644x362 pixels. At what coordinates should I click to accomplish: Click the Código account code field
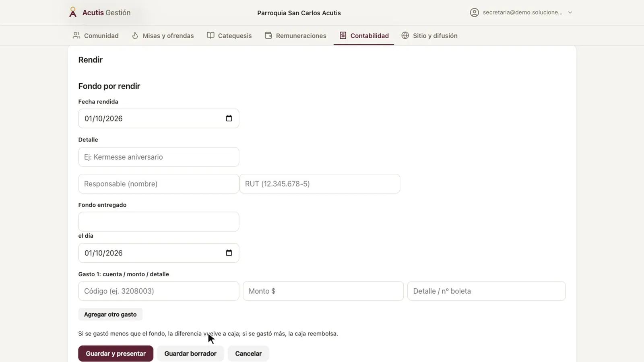[x=159, y=291]
